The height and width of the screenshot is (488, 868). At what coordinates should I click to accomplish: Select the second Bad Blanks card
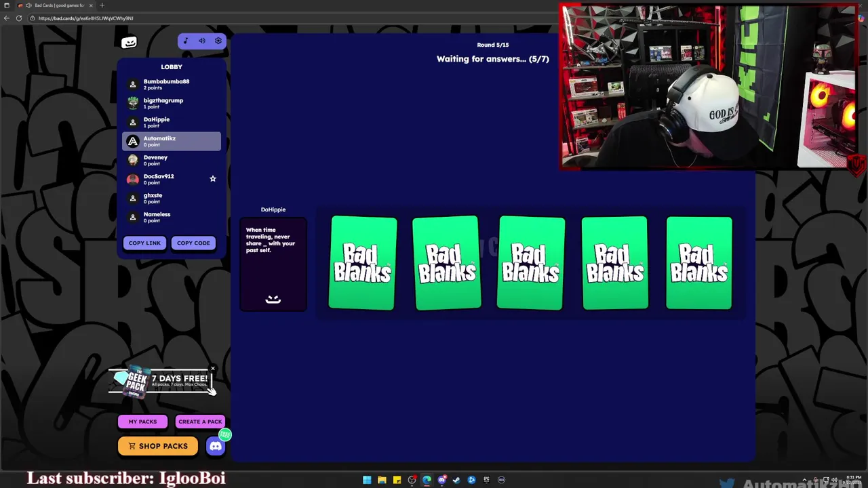[447, 263]
